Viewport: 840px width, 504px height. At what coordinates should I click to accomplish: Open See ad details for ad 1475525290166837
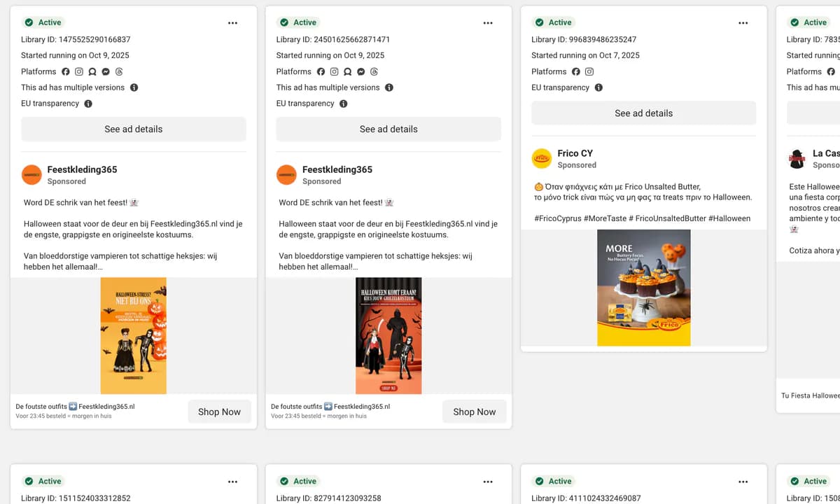tap(134, 129)
